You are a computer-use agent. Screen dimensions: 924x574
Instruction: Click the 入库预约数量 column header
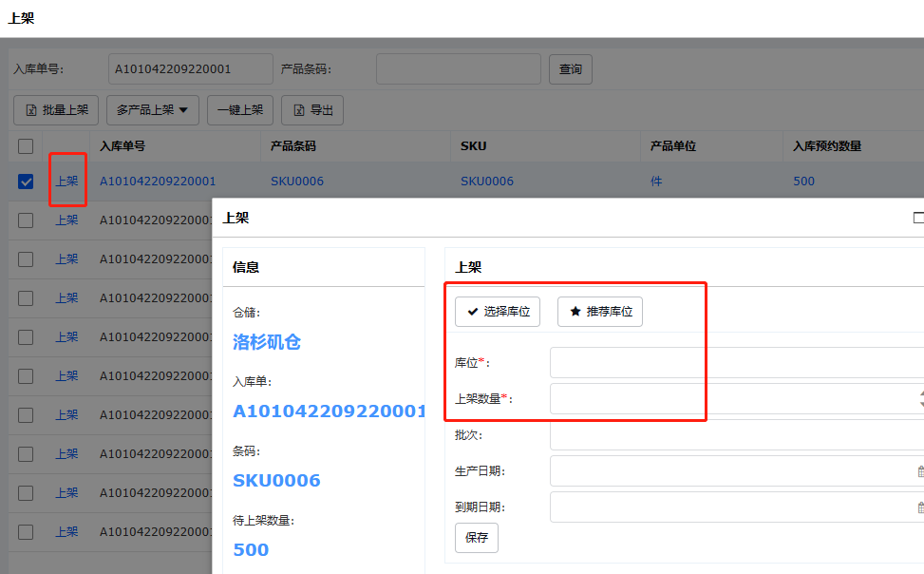827,146
